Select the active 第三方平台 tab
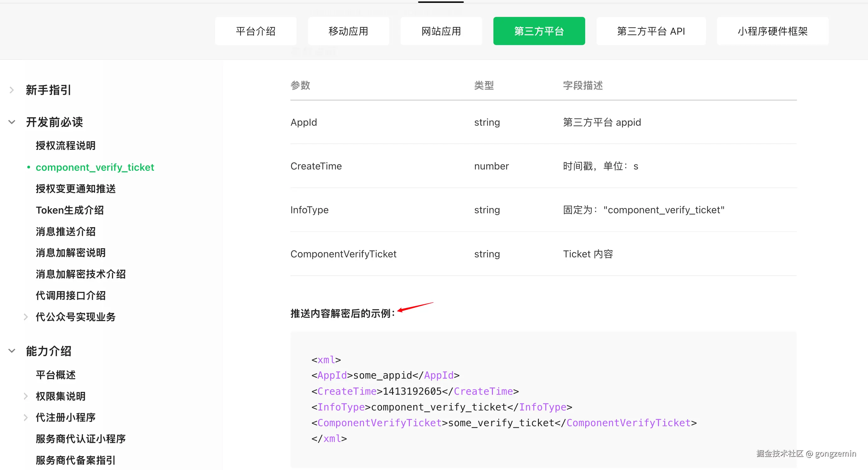This screenshot has width=868, height=470. [x=539, y=31]
